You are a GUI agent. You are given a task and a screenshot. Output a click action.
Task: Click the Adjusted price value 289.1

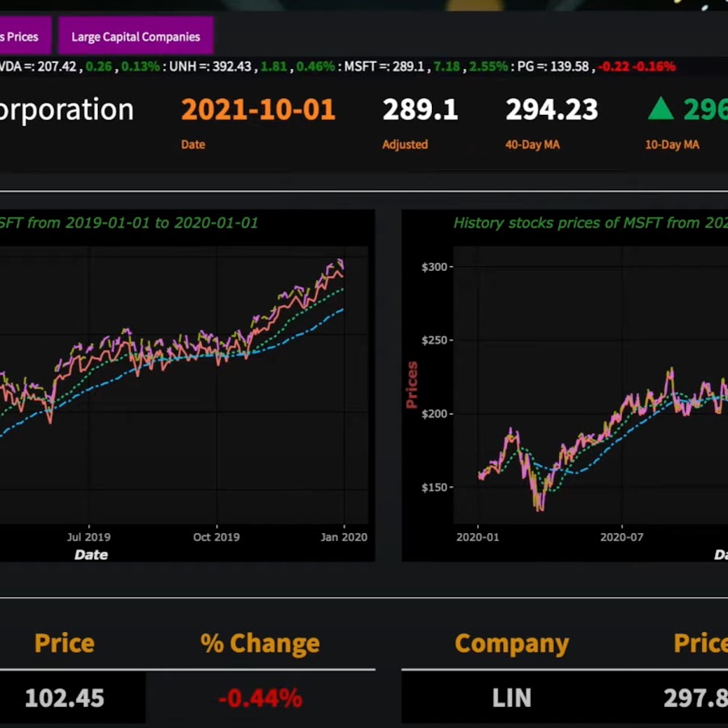pyautogui.click(x=420, y=109)
